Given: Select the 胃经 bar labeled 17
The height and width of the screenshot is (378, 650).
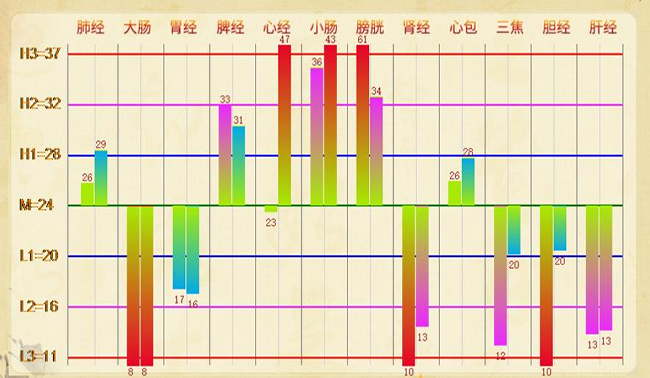Looking at the screenshot, I should click(179, 247).
